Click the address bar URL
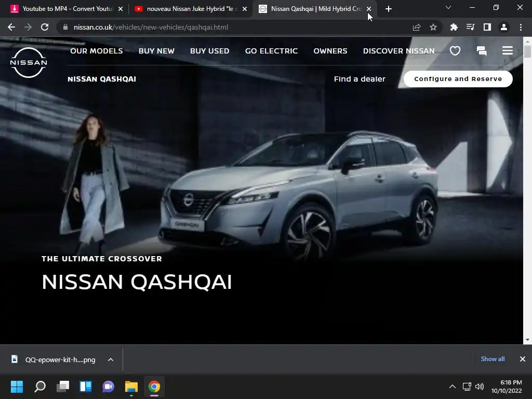Viewport: 532px width, 399px height. pos(151,27)
